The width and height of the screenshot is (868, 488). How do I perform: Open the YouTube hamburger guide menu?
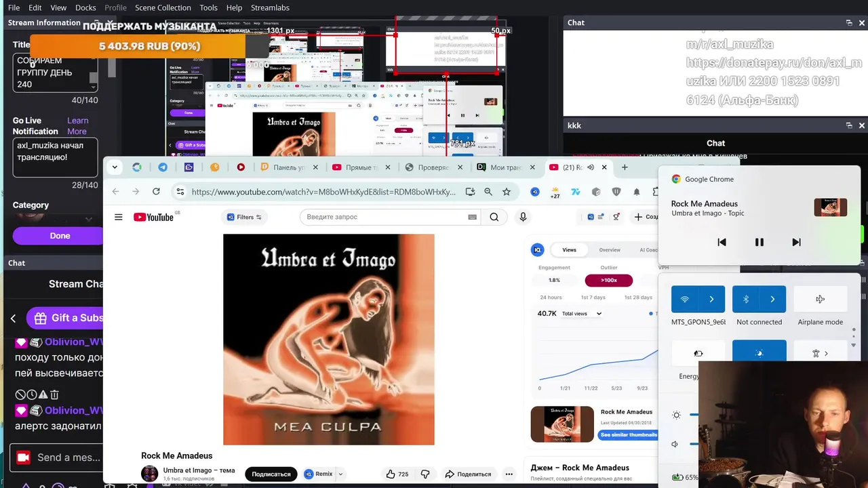point(119,217)
